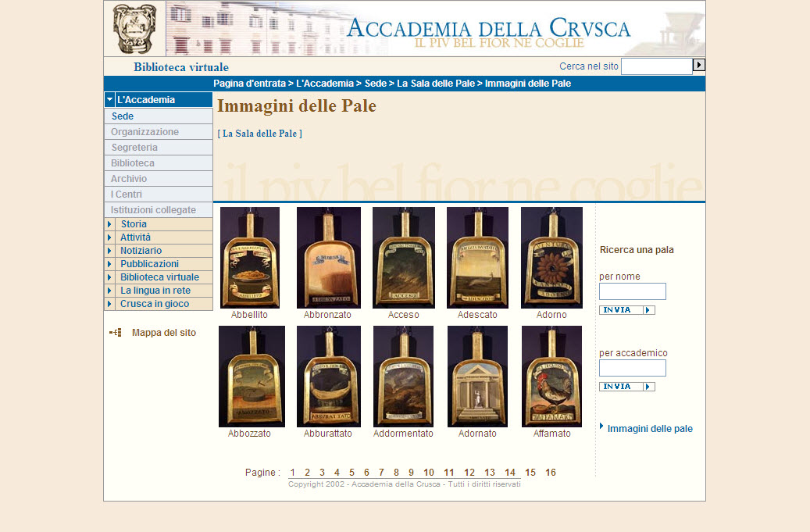Go to page 12 of the pale

point(469,473)
